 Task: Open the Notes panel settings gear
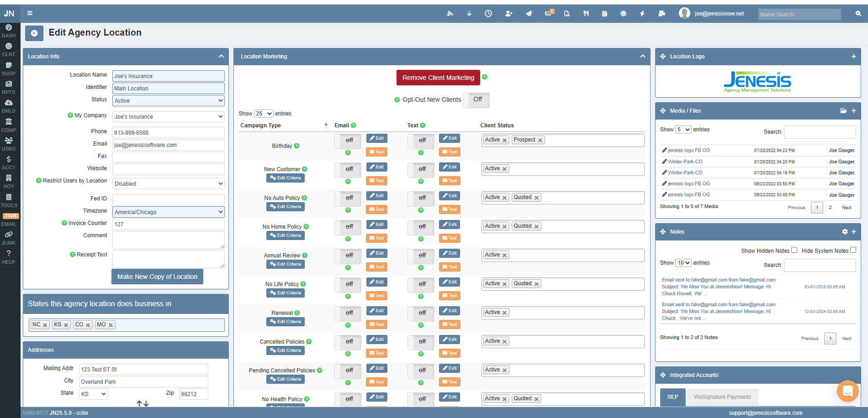(x=845, y=231)
